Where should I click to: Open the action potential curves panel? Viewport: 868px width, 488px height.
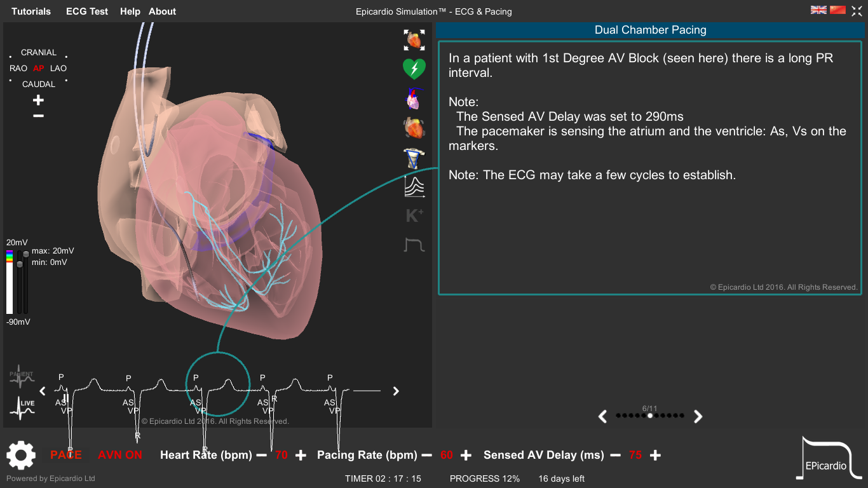pyautogui.click(x=414, y=186)
